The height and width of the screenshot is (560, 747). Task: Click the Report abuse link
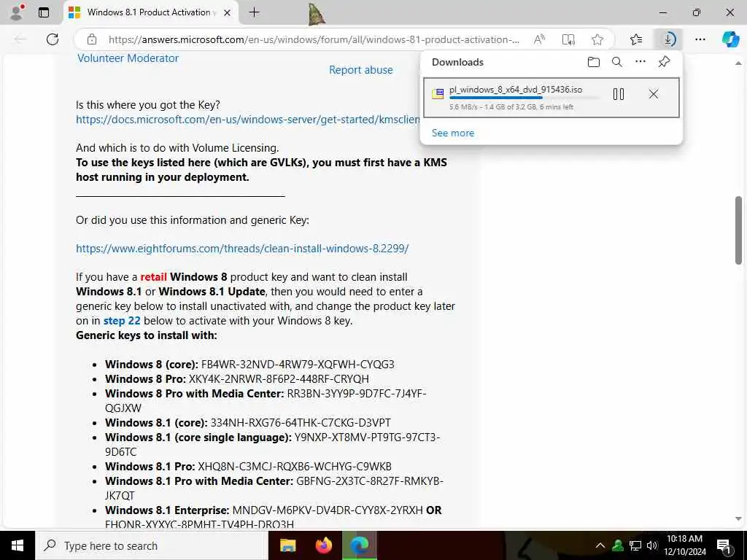tap(360, 70)
